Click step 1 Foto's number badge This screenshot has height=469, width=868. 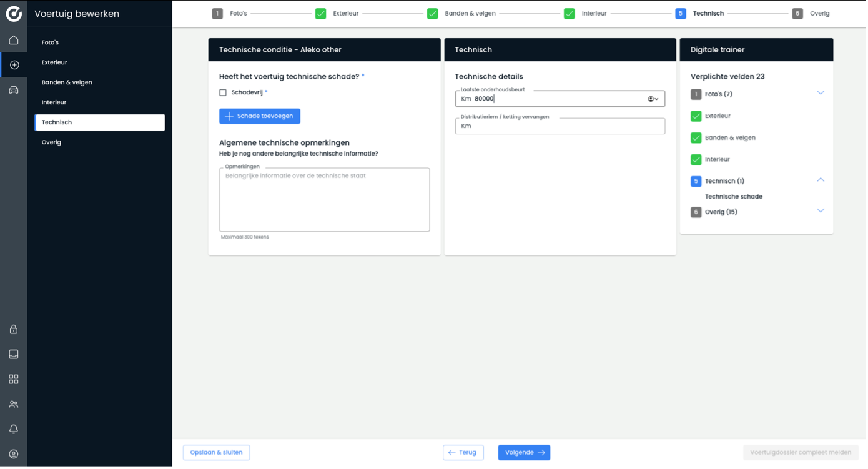pos(217,14)
